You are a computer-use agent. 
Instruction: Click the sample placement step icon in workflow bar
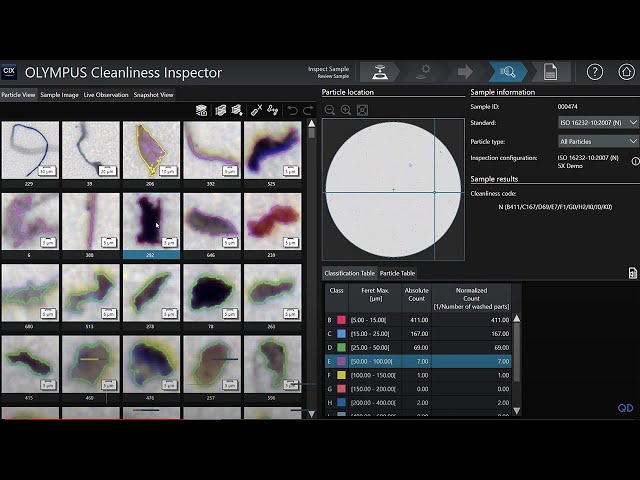coord(380,72)
